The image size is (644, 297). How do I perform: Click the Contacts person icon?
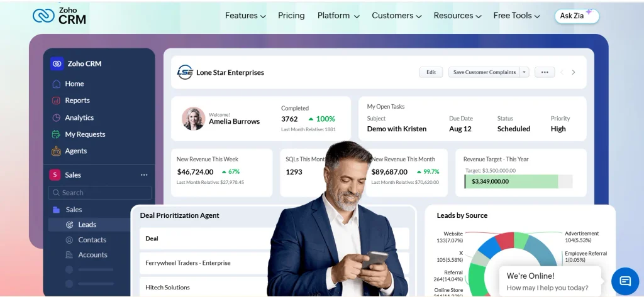coord(69,240)
